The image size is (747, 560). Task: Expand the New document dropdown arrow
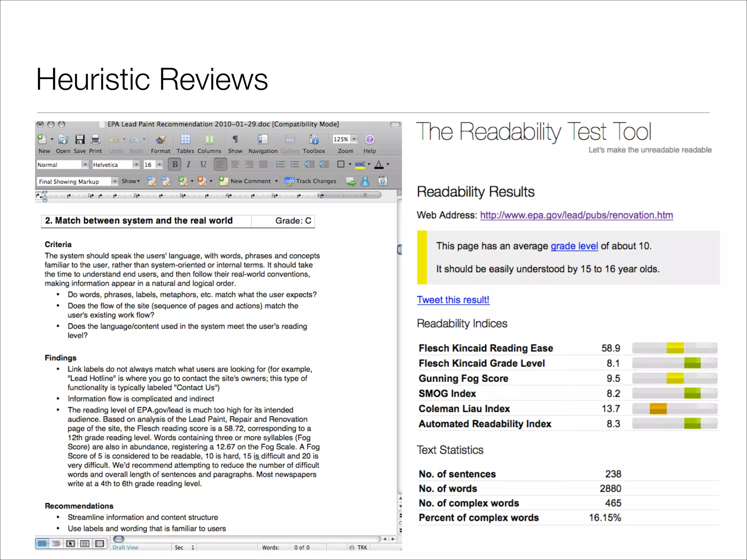point(52,139)
